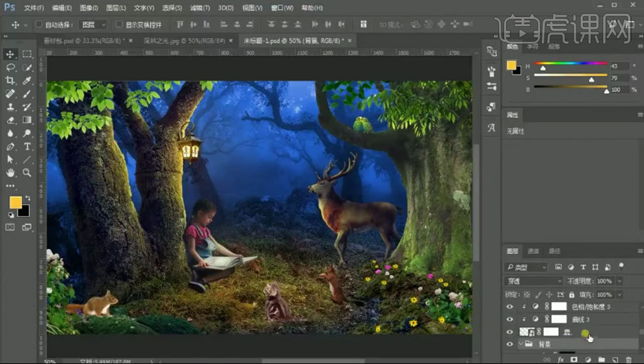Select the Type tool

pyautogui.click(x=27, y=146)
